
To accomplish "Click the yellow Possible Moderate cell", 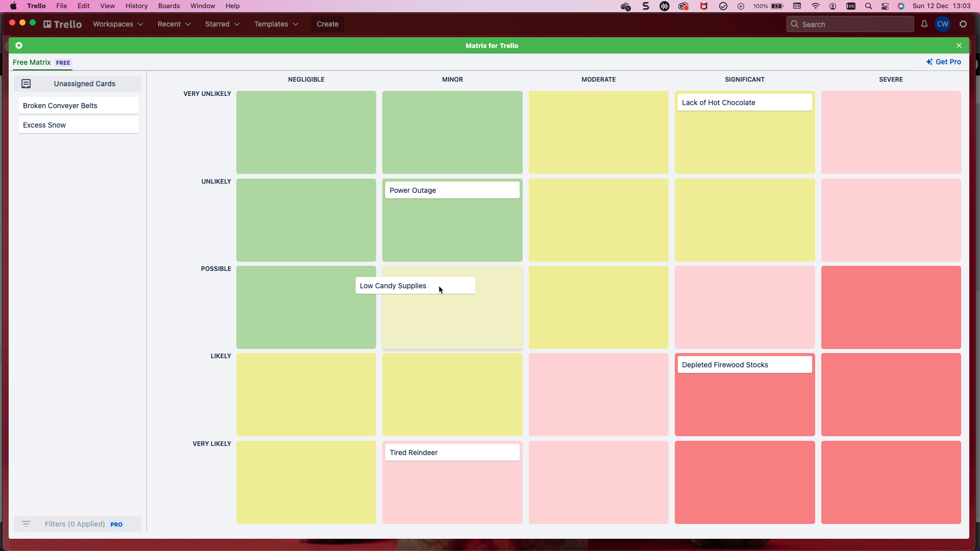I will tap(599, 308).
